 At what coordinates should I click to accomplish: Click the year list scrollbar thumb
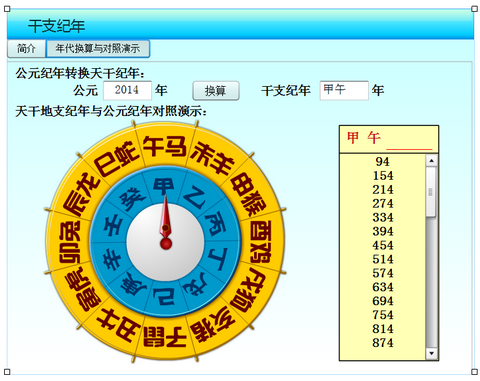click(x=431, y=192)
